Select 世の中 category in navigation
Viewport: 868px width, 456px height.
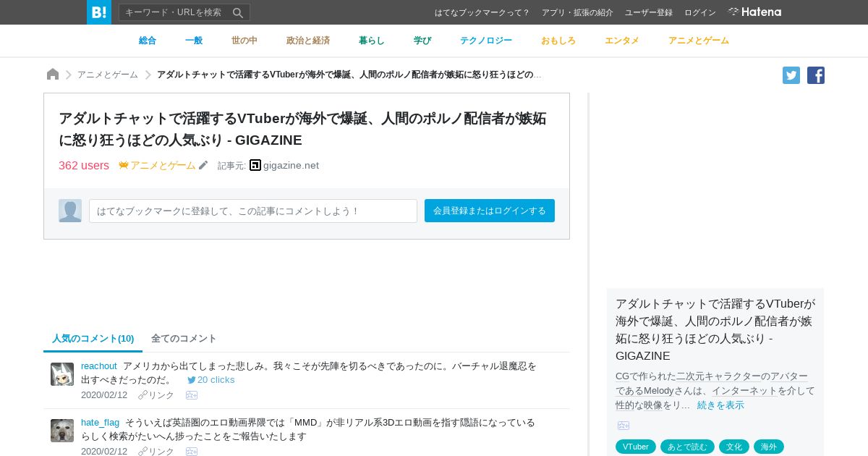244,41
